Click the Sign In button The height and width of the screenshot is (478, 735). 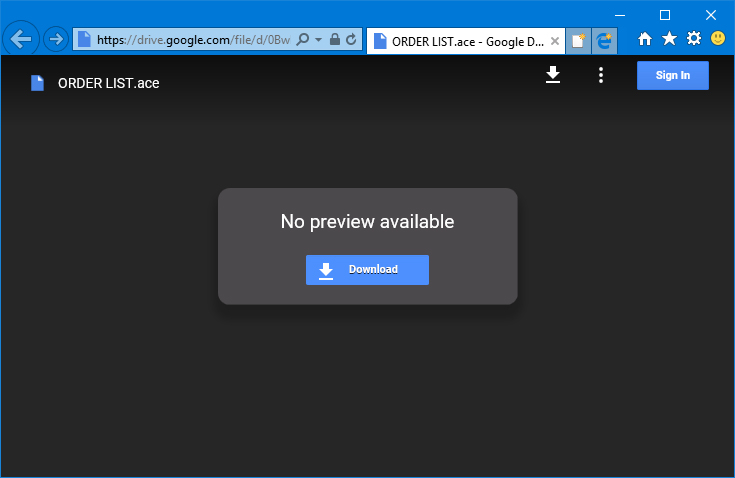tap(672, 75)
